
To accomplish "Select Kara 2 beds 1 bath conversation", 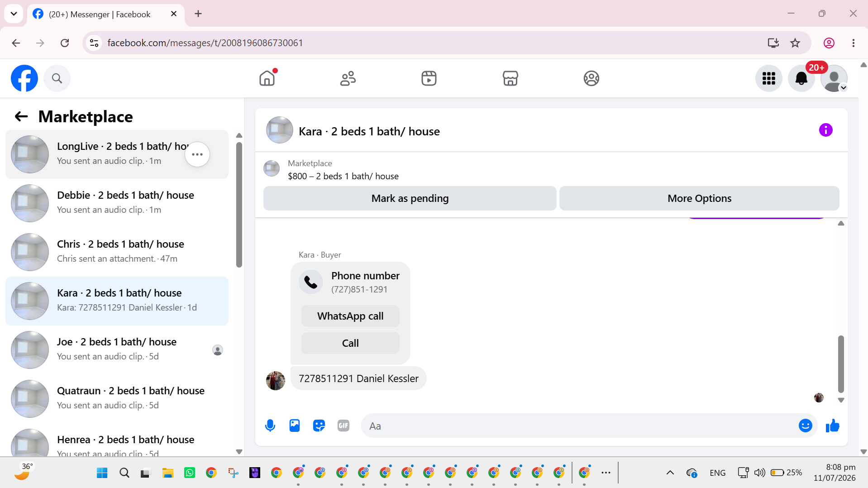I will pos(117,301).
